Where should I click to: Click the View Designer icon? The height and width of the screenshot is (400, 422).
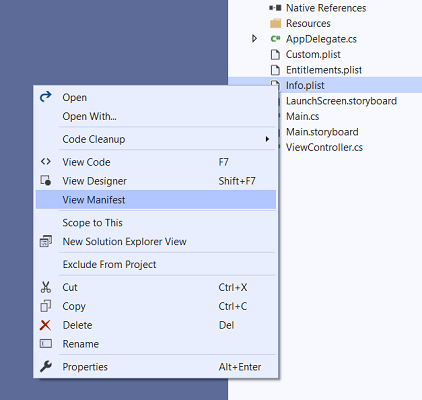[x=46, y=180]
